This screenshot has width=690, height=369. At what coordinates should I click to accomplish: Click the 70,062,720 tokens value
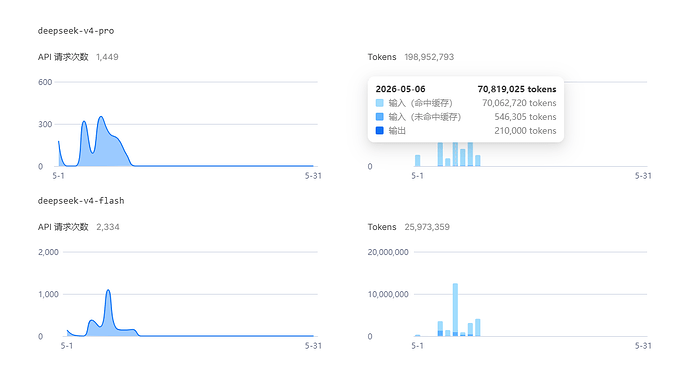(519, 103)
